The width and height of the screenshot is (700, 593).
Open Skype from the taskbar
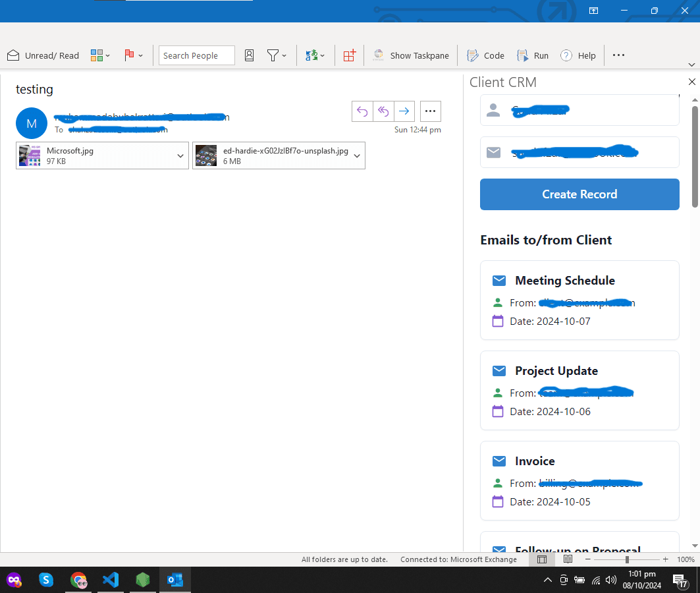[46, 580]
